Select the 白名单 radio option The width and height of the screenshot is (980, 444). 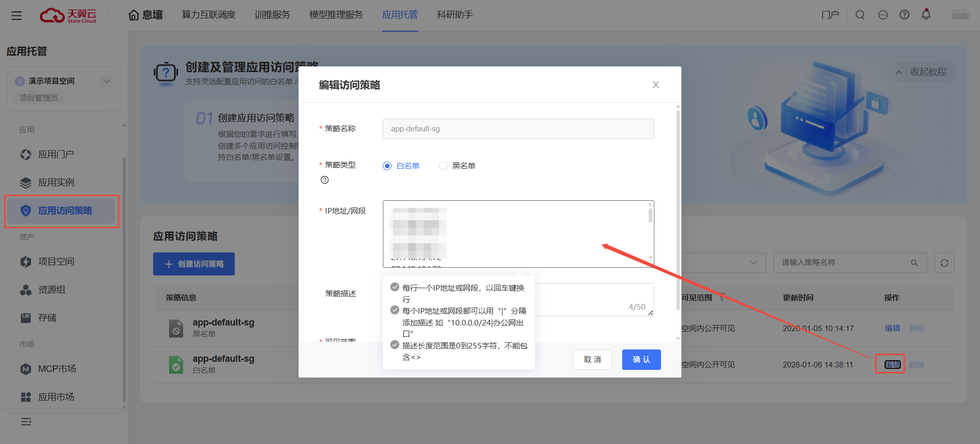click(387, 166)
